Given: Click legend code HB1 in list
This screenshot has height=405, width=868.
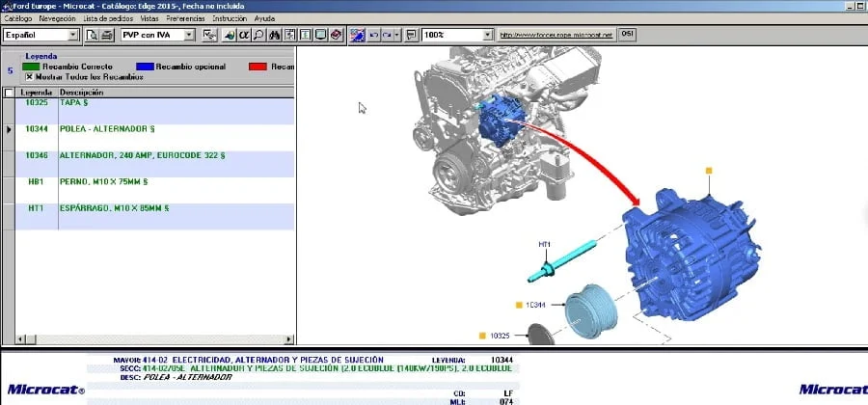Looking at the screenshot, I should pyautogui.click(x=36, y=181).
